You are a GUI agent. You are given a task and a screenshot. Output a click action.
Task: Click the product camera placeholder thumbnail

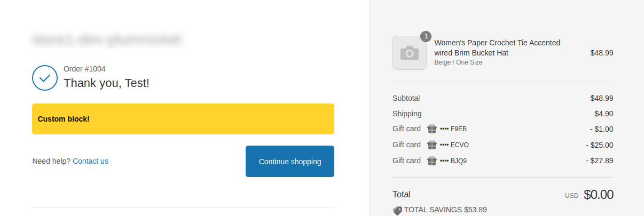410,53
